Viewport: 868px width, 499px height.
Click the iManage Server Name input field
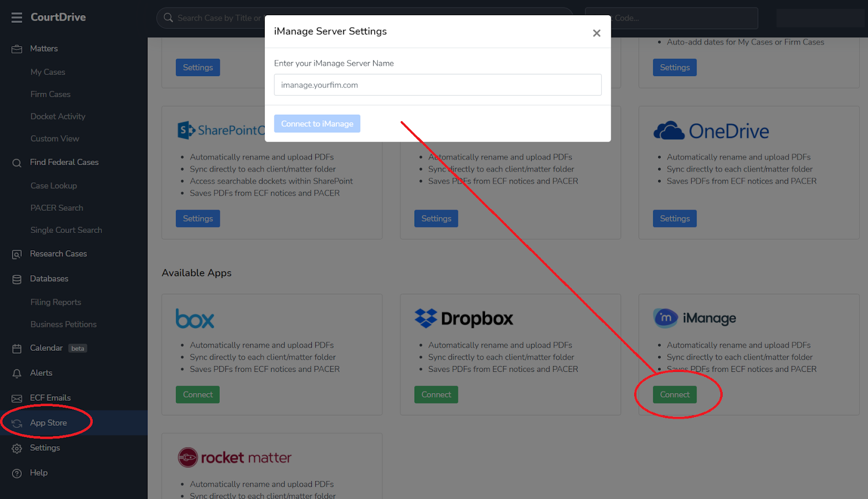point(438,85)
